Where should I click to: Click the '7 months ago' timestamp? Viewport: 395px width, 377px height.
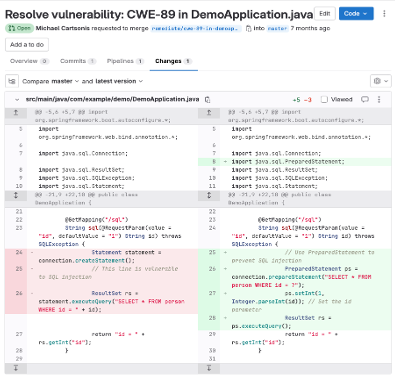310,28
